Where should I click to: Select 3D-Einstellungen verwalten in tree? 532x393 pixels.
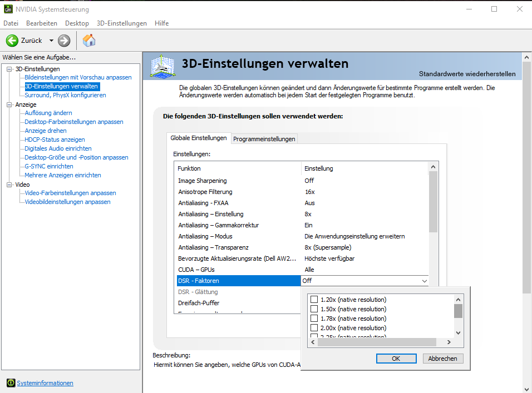[x=62, y=86]
